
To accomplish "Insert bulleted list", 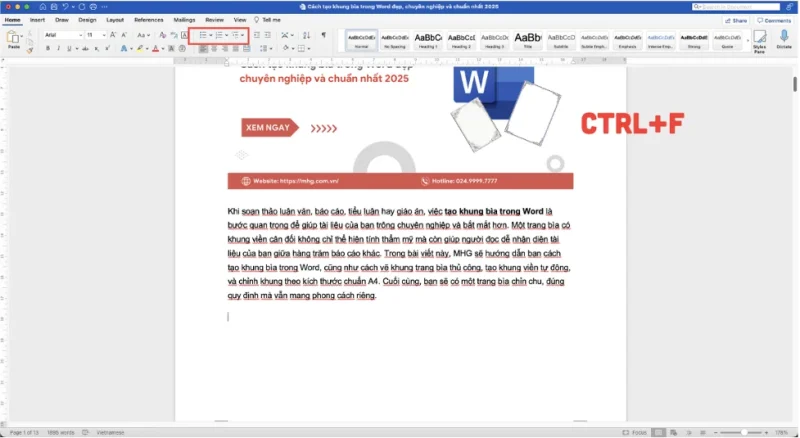I will pos(203,35).
